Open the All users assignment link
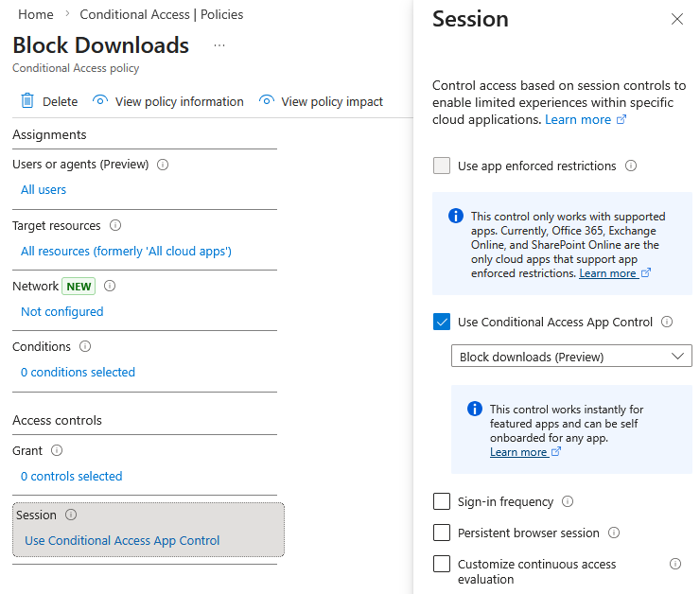700x594 pixels. click(x=44, y=190)
